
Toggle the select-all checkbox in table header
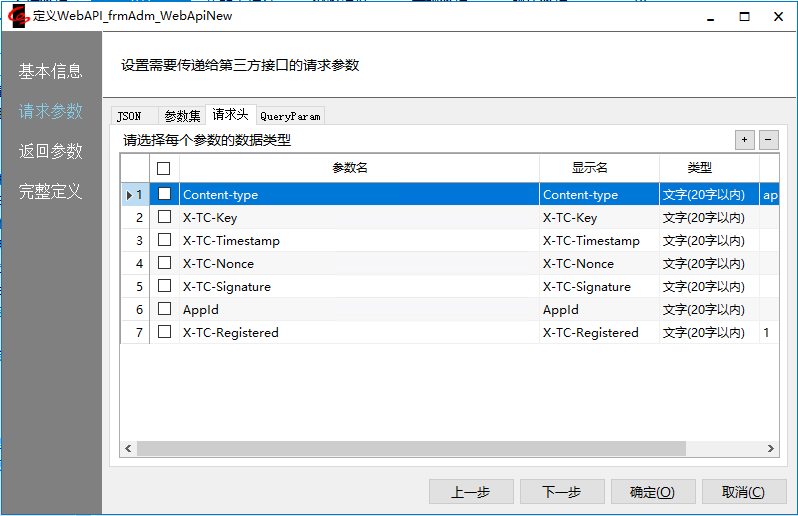pyautogui.click(x=164, y=168)
